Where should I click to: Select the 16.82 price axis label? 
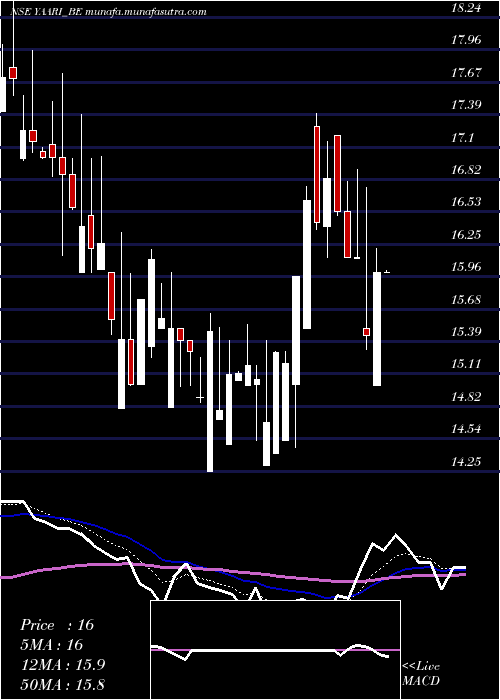pos(466,170)
